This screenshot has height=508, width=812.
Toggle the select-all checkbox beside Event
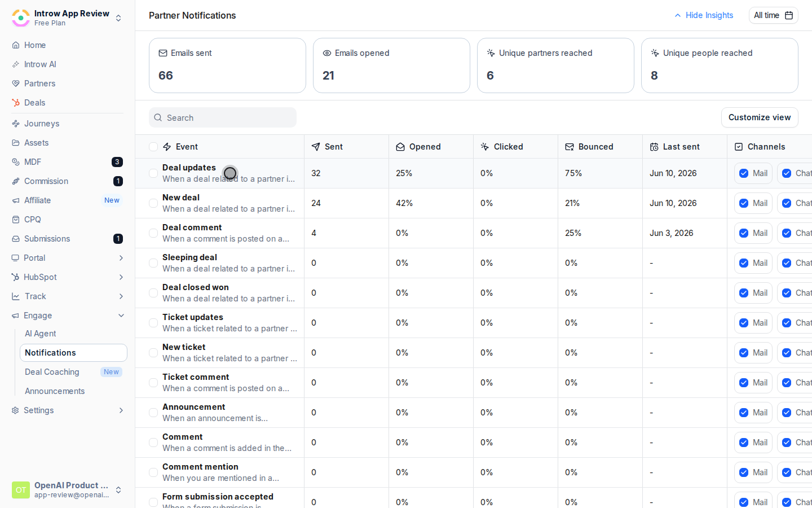pyautogui.click(x=153, y=147)
